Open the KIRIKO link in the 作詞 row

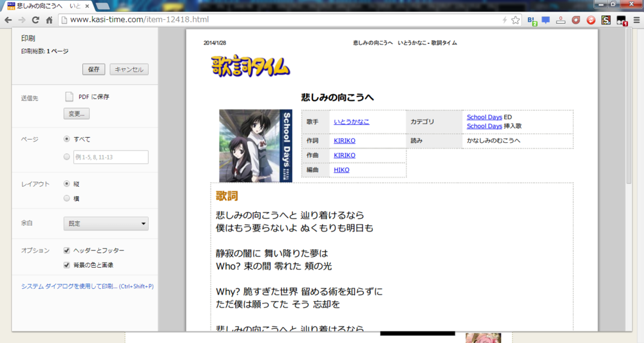(344, 141)
